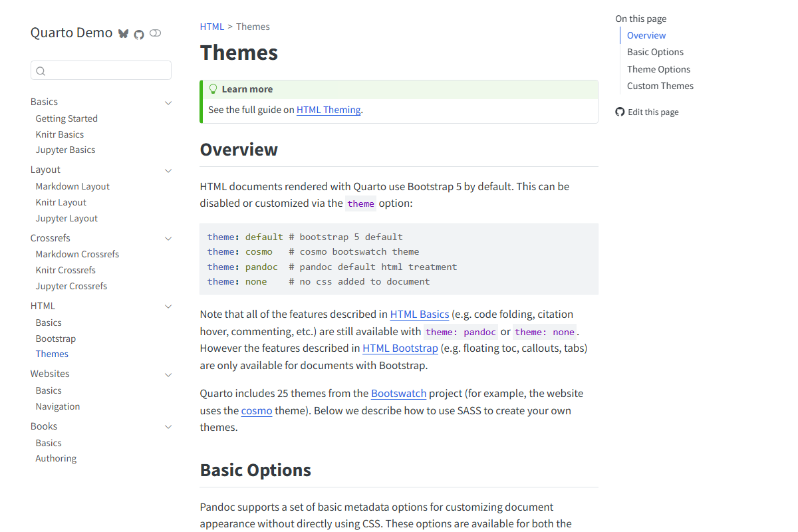Viewport: 798px width, 532px height.
Task: Collapse the Basics section in the sidebar
Action: click(168, 102)
